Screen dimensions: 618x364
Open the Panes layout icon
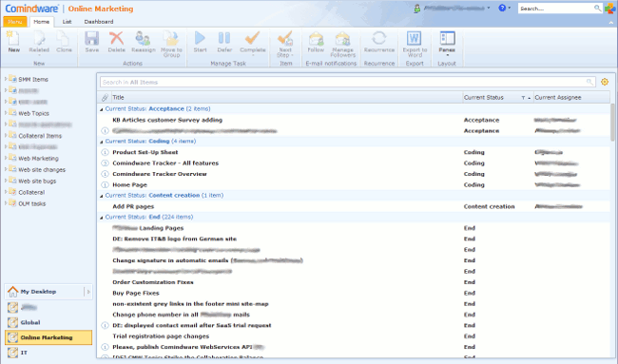(x=447, y=39)
